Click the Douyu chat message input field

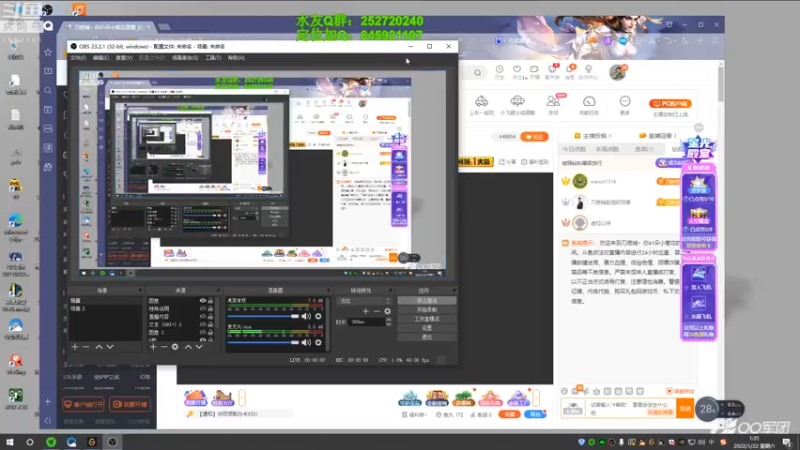[x=630, y=408]
